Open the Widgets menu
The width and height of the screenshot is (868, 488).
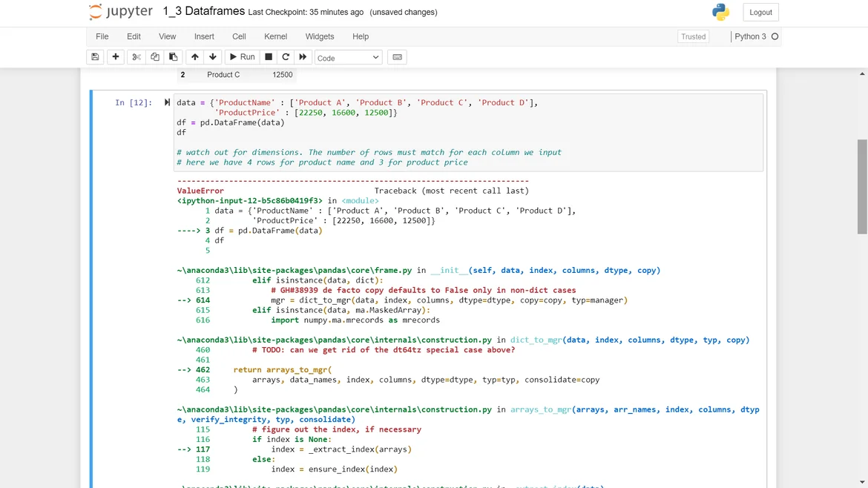[x=320, y=36]
